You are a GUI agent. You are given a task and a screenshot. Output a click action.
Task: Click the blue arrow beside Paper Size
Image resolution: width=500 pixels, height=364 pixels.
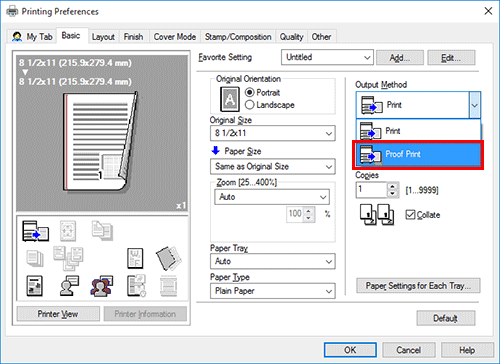point(216,151)
